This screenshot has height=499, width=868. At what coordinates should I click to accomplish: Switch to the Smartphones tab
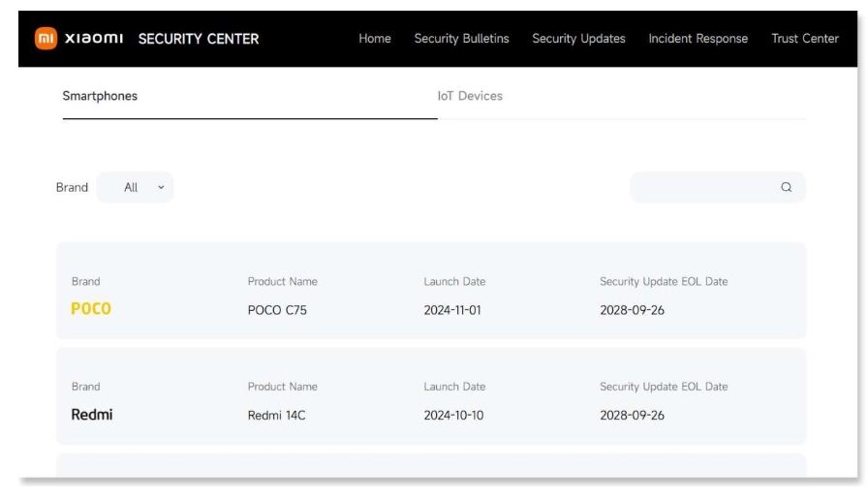[100, 96]
